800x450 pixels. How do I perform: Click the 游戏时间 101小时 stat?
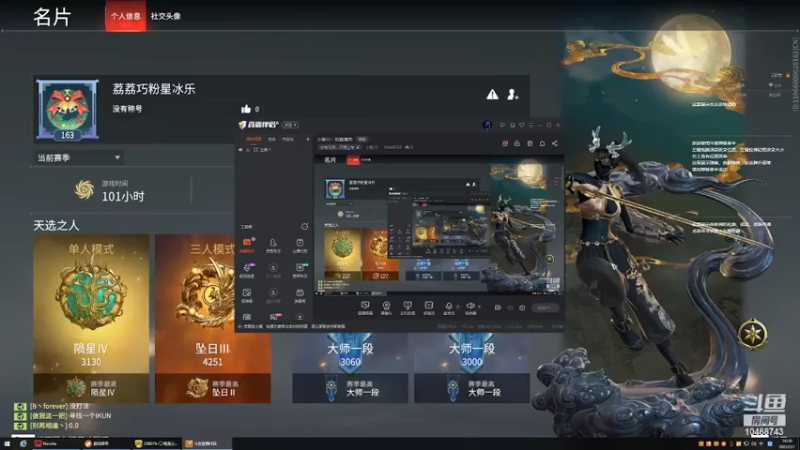(112, 190)
